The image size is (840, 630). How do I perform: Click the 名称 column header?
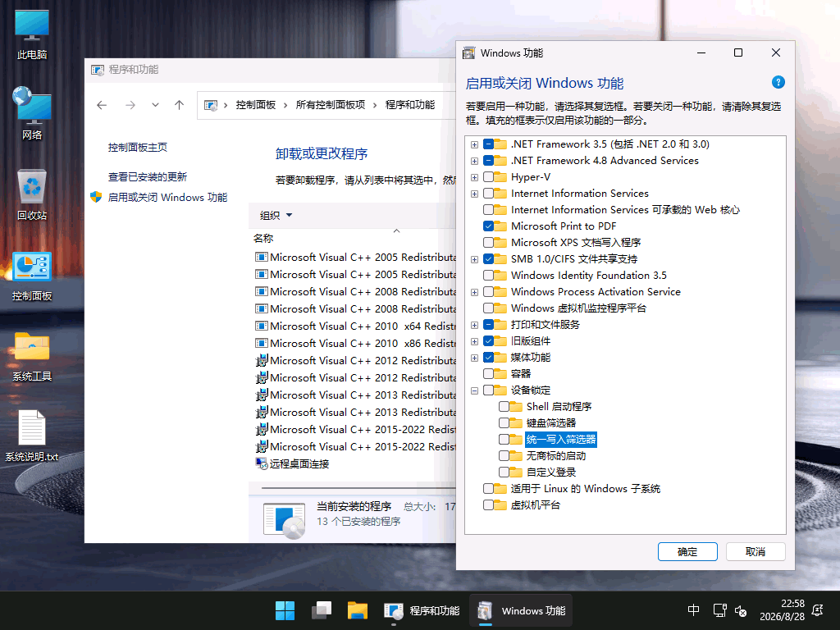(x=263, y=239)
